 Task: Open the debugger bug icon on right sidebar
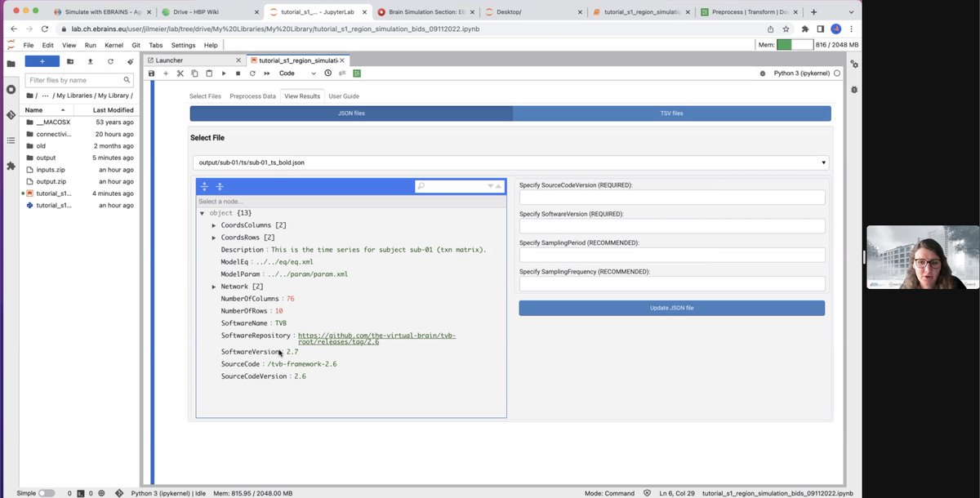point(854,89)
